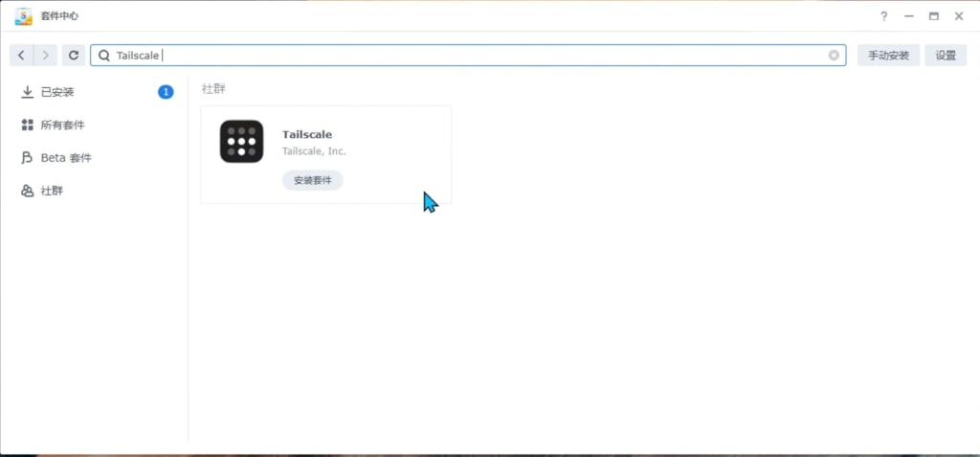Click inside the Tailscale search field
The width and height of the screenshot is (980, 457).
[x=468, y=56]
